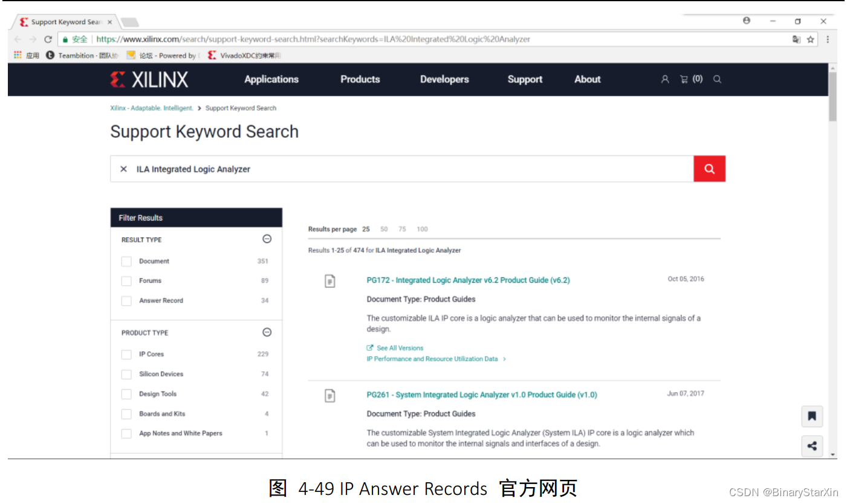Collapse the Product Type filter section

click(x=267, y=332)
